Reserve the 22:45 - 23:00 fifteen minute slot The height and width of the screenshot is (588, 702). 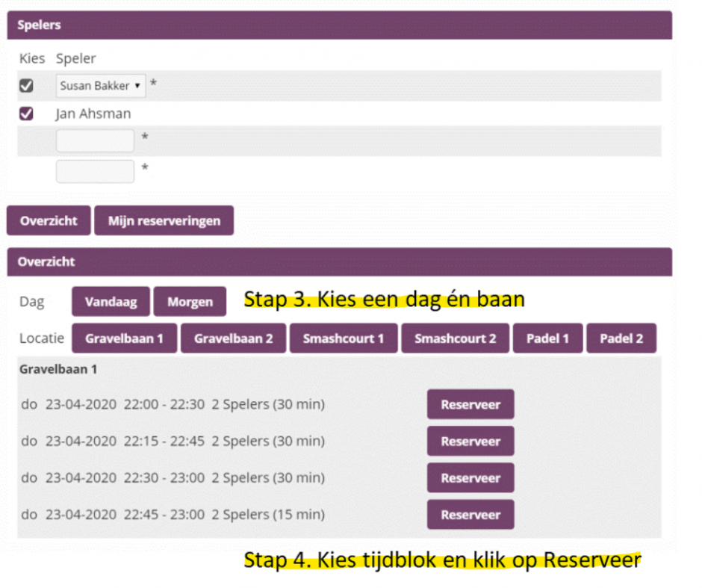point(470,514)
